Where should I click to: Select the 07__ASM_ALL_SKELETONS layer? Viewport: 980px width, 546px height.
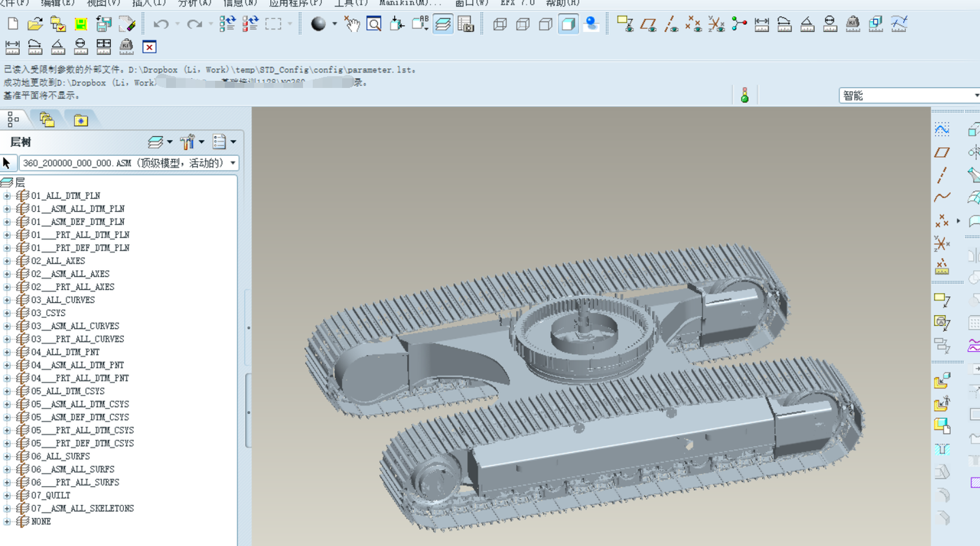(x=82, y=509)
